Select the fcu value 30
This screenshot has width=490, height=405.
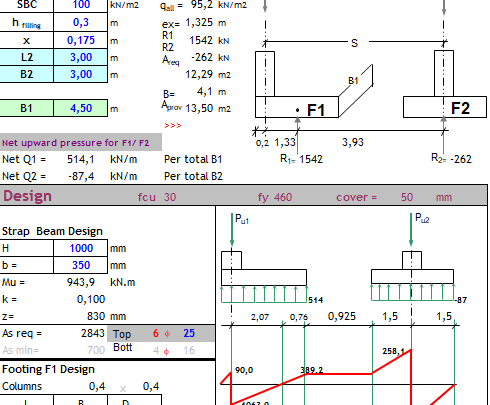click(x=170, y=197)
